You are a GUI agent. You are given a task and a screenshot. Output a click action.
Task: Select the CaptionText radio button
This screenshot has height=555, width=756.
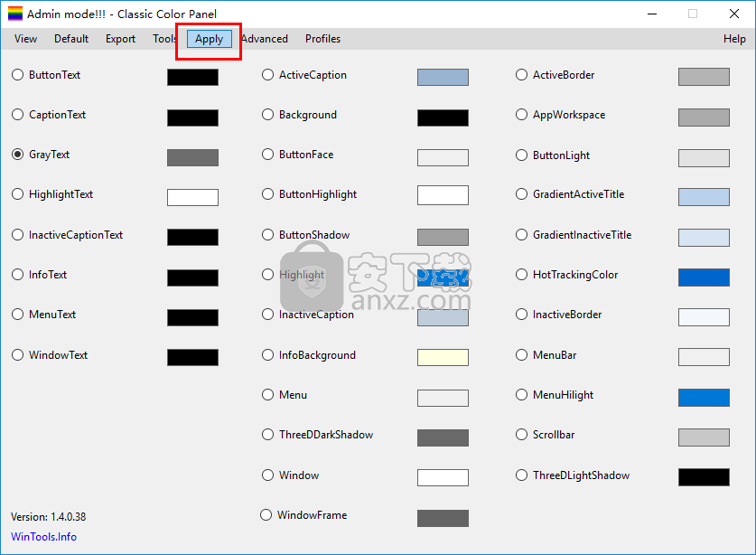click(18, 115)
